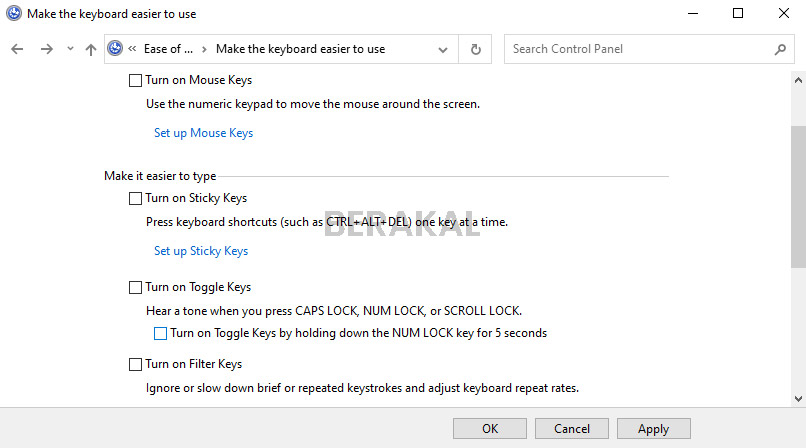Refresh the Control Panel page
The image size is (806, 448).
[475, 49]
